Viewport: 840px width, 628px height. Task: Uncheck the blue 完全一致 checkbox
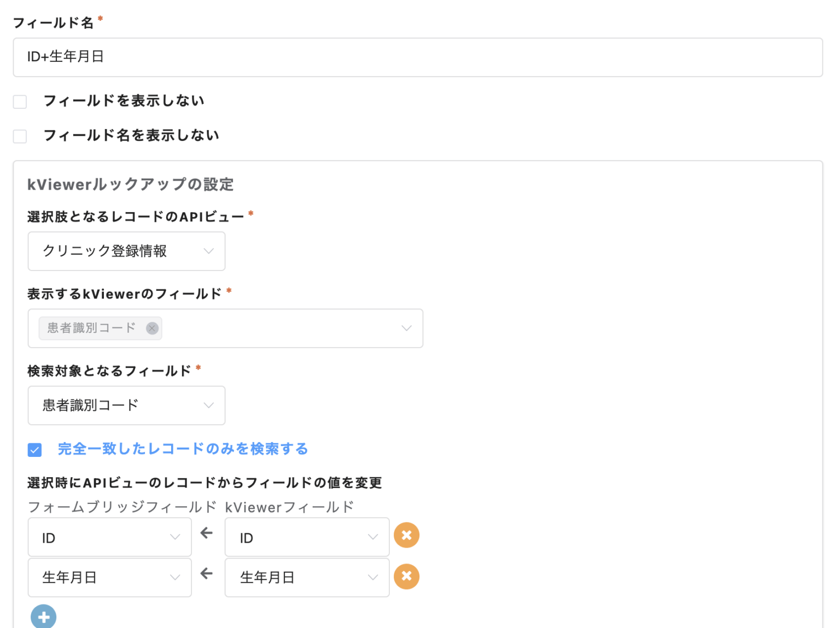point(35,450)
